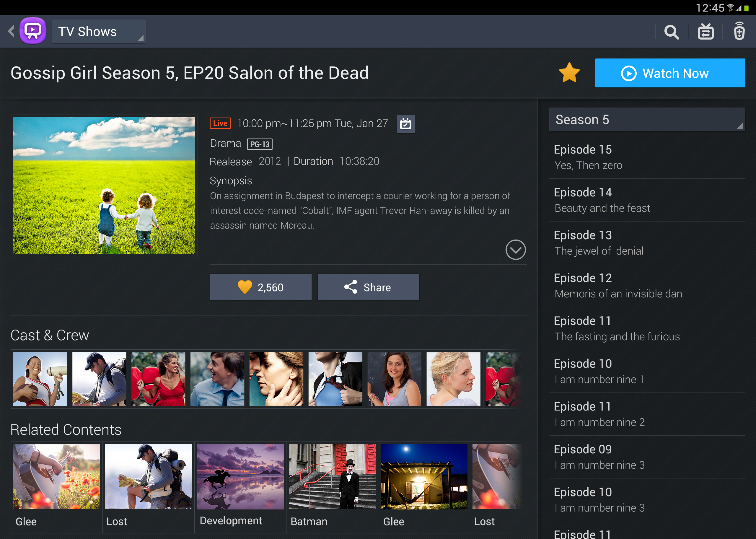Open cast photo of blonde woman profile
This screenshot has height=539, width=756.
453,379
